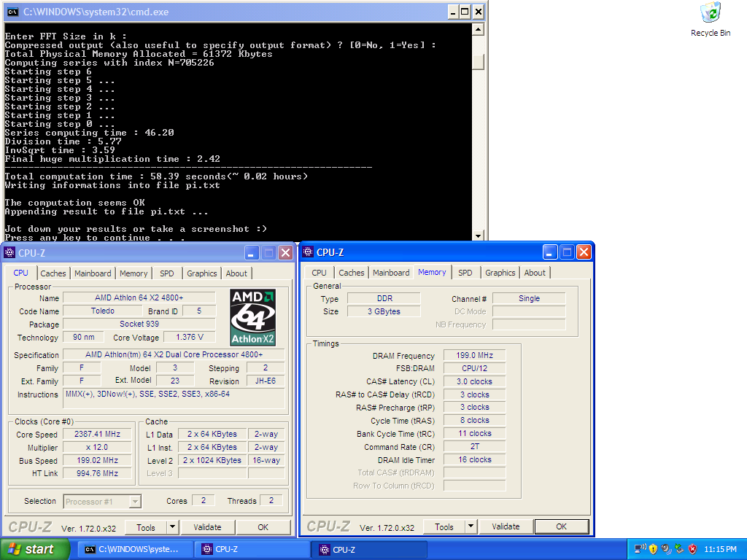This screenshot has width=747, height=560.
Task: Click the Channel # value Single
Action: click(x=530, y=298)
